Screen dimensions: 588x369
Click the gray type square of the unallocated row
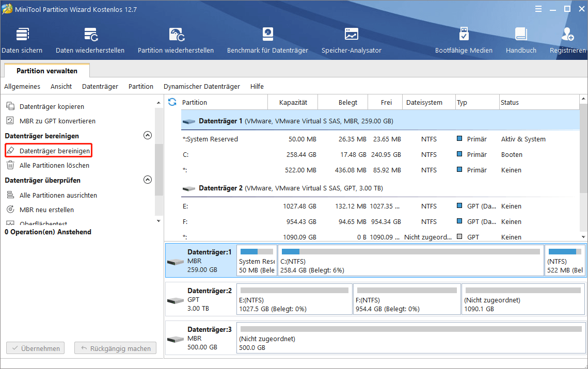(x=459, y=236)
